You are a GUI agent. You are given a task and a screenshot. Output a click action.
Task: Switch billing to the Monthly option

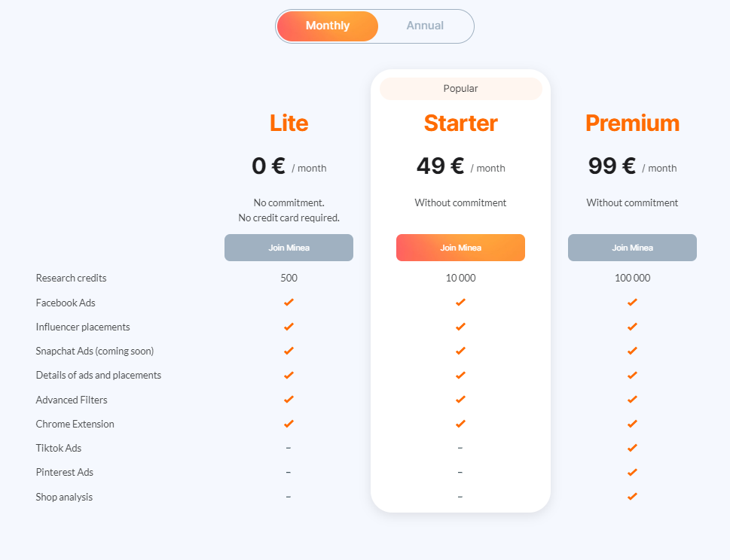[x=327, y=26]
